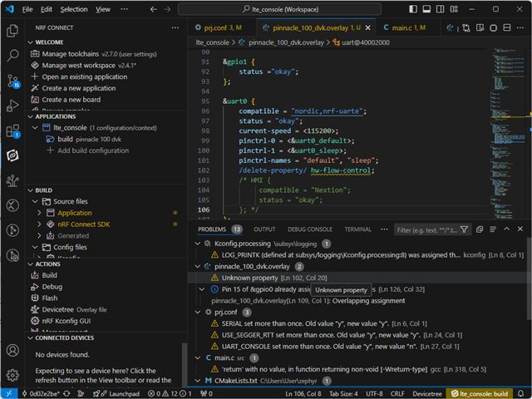Viewport: 532px width, 399px height.
Task: Select Unknown property warning Ln 102
Action: [357, 278]
